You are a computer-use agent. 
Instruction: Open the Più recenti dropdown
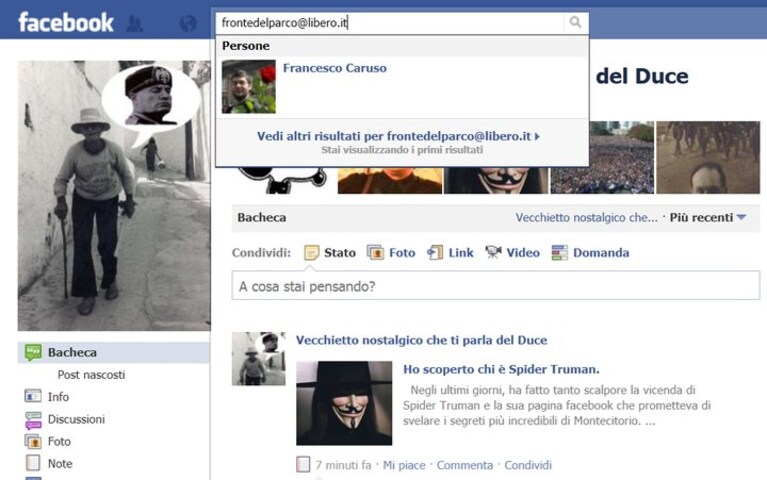point(707,217)
